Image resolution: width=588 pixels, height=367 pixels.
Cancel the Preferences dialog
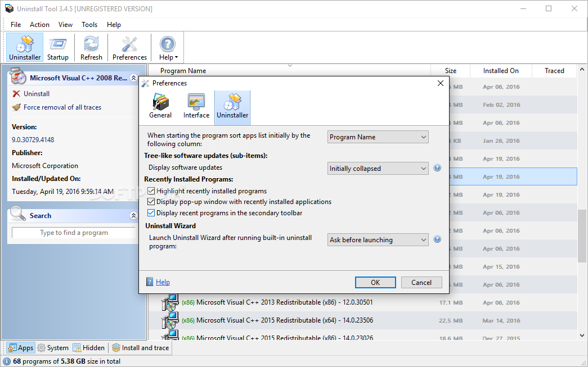[x=421, y=282]
